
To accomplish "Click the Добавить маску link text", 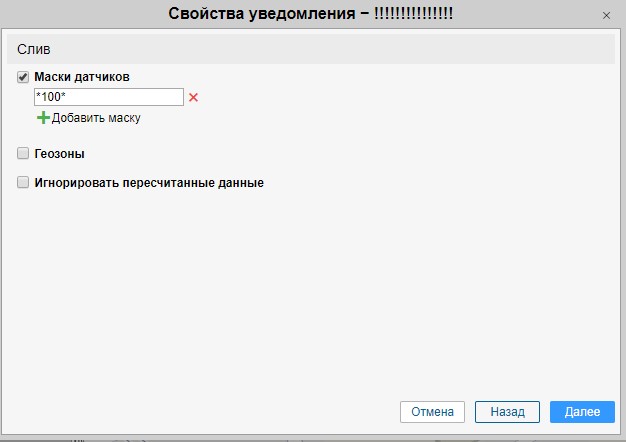I will (96, 118).
